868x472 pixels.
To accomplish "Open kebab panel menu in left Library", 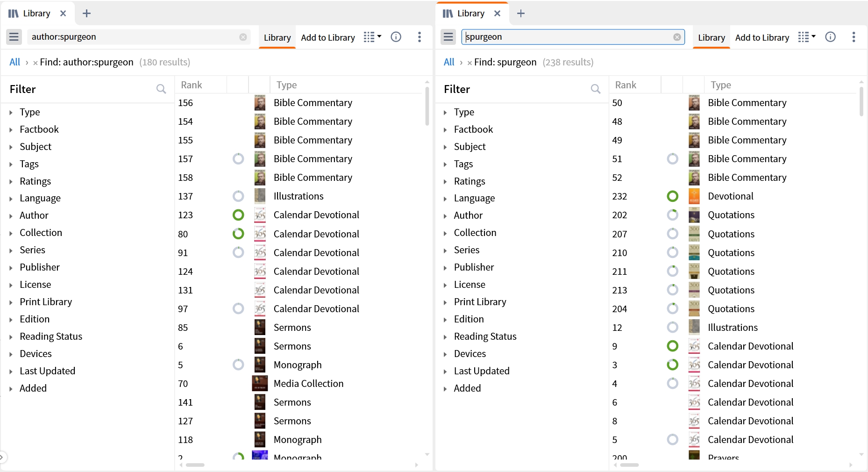I will pyautogui.click(x=420, y=37).
